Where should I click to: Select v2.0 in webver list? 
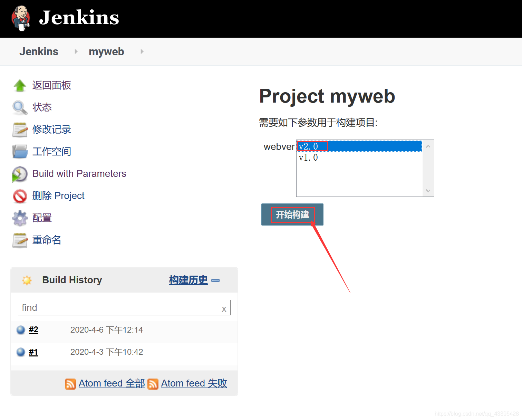coord(360,146)
